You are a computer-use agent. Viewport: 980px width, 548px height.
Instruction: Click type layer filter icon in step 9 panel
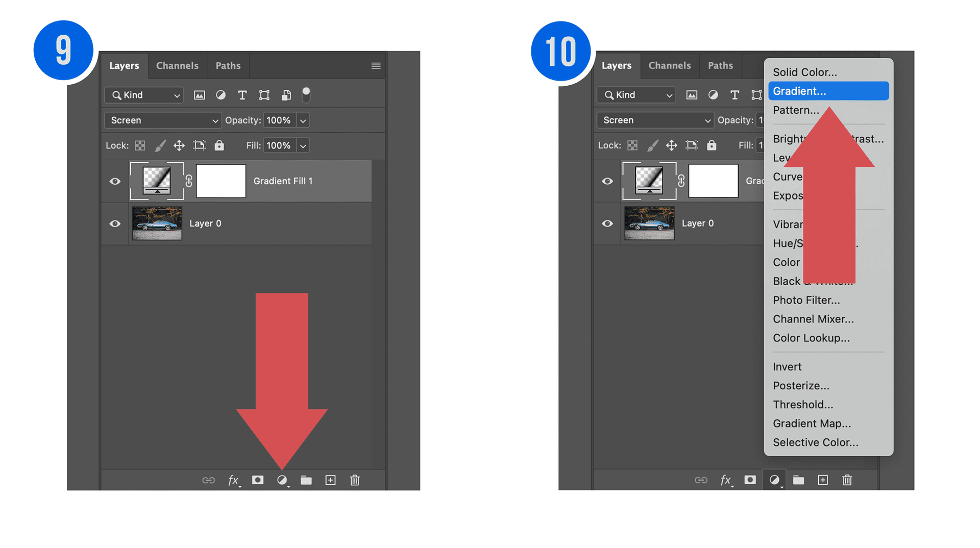pos(242,95)
